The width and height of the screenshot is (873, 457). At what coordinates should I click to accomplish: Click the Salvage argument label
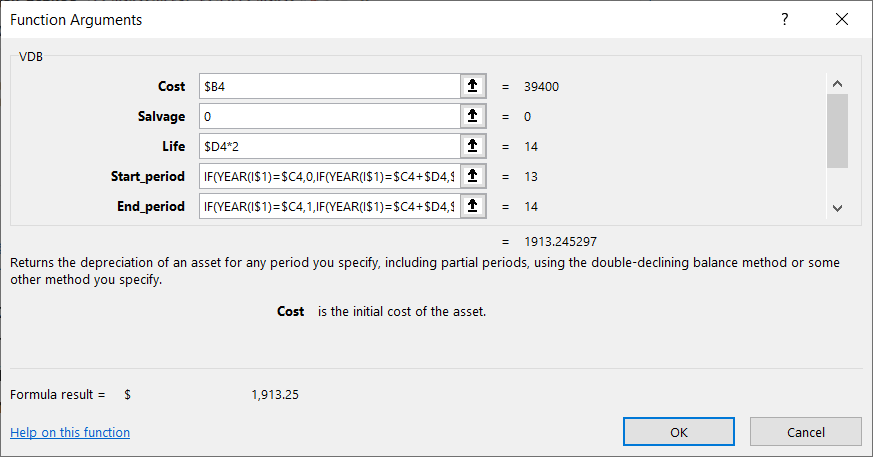pos(161,116)
